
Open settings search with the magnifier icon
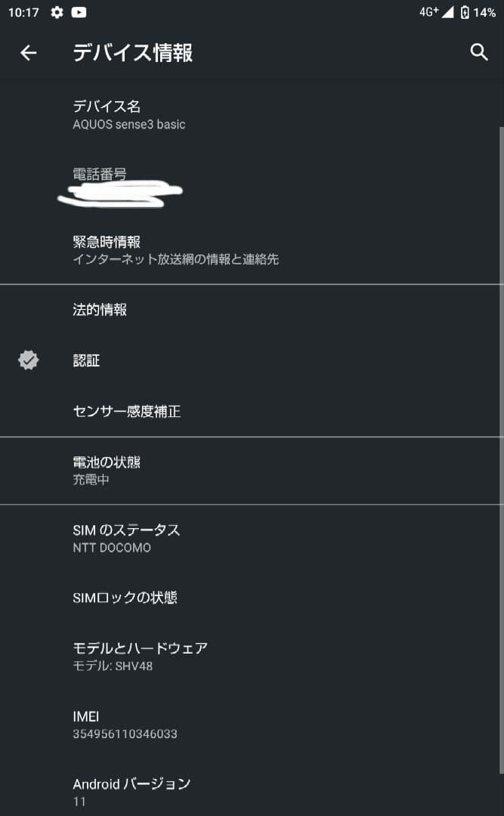tap(478, 53)
